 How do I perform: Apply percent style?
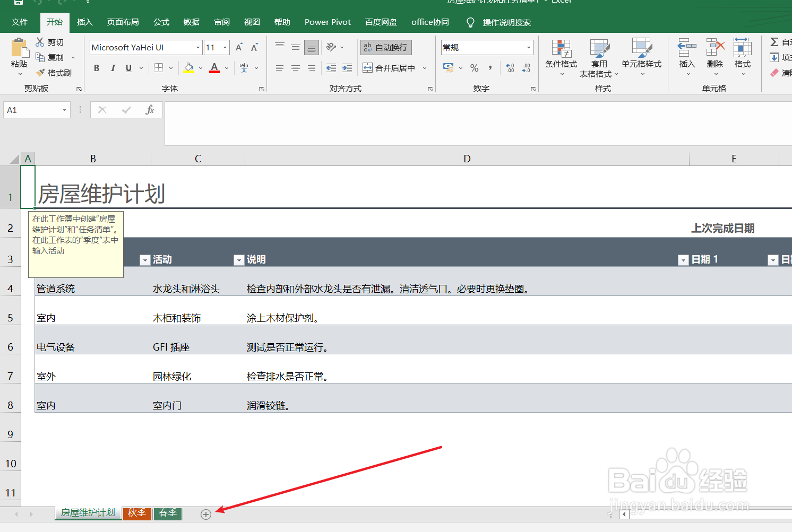click(475, 68)
